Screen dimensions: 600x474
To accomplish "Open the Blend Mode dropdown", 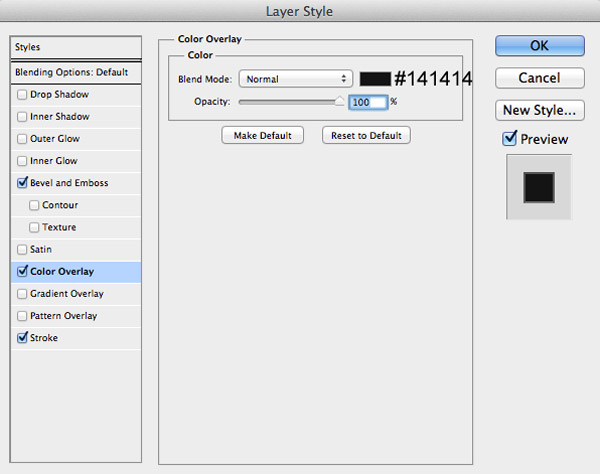I will (x=295, y=79).
